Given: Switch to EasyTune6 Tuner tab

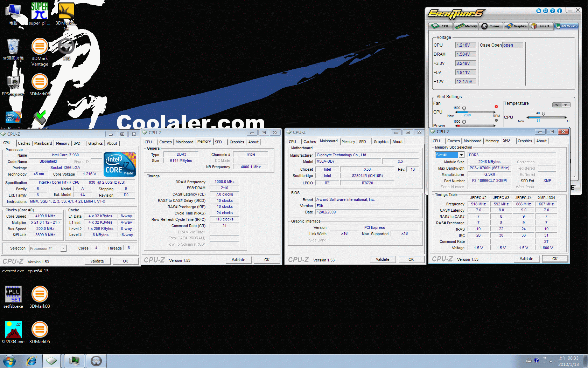Looking at the screenshot, I should point(491,26).
